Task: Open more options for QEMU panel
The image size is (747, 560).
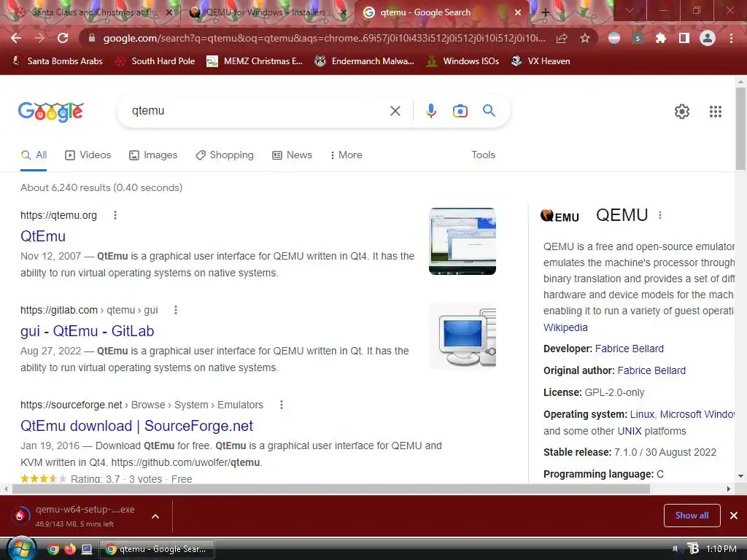Action: [659, 215]
